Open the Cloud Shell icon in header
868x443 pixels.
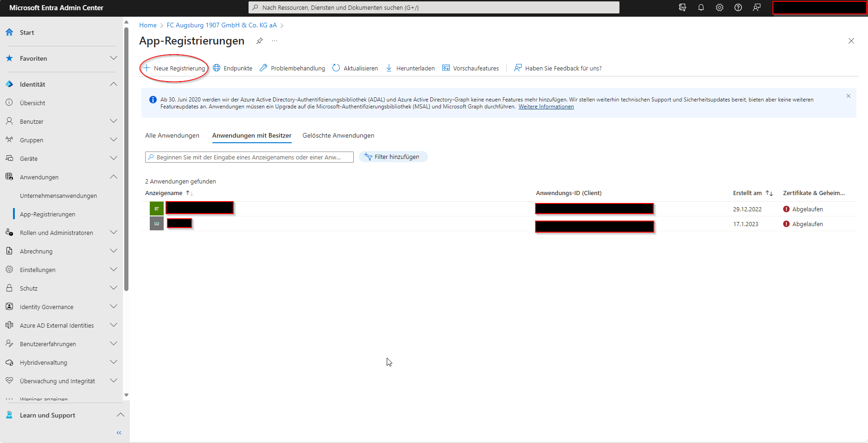click(683, 7)
